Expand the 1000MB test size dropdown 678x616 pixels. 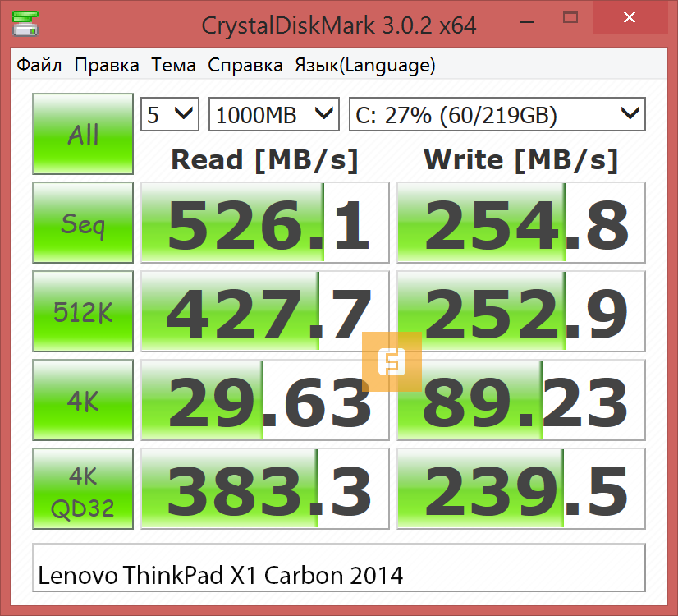(274, 114)
